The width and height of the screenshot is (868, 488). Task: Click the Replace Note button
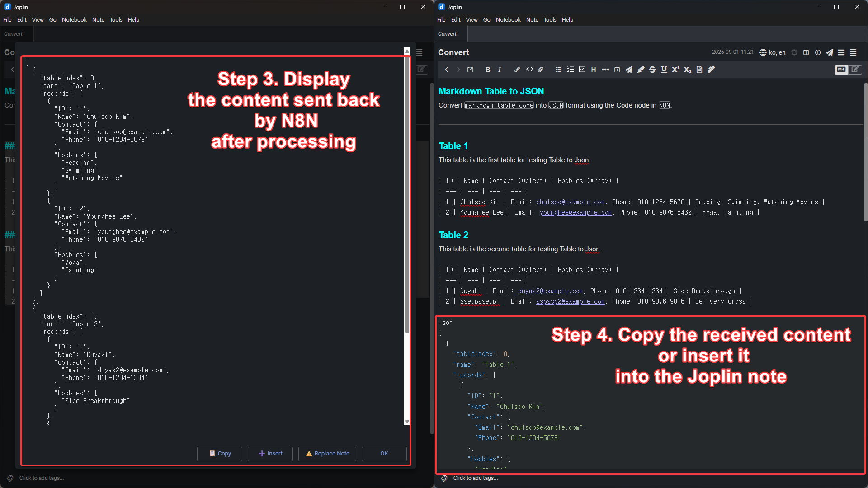327,454
